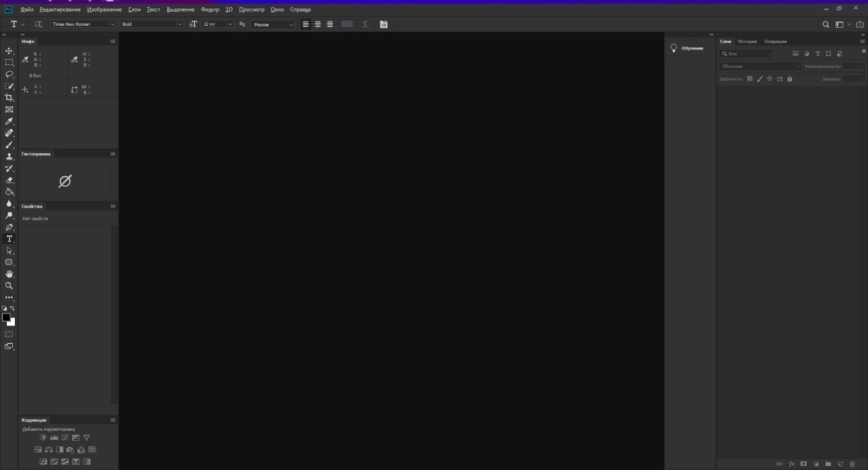The width and height of the screenshot is (868, 470).
Task: Add a Black & White adjustment
Action: [60, 450]
